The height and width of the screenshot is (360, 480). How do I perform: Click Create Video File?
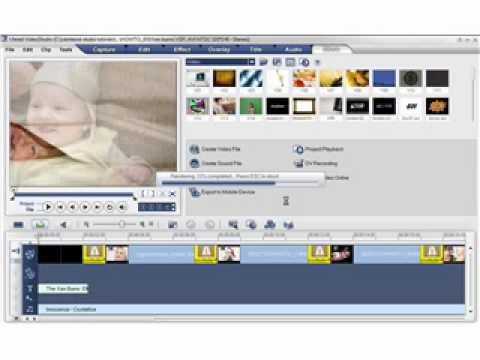pos(221,149)
